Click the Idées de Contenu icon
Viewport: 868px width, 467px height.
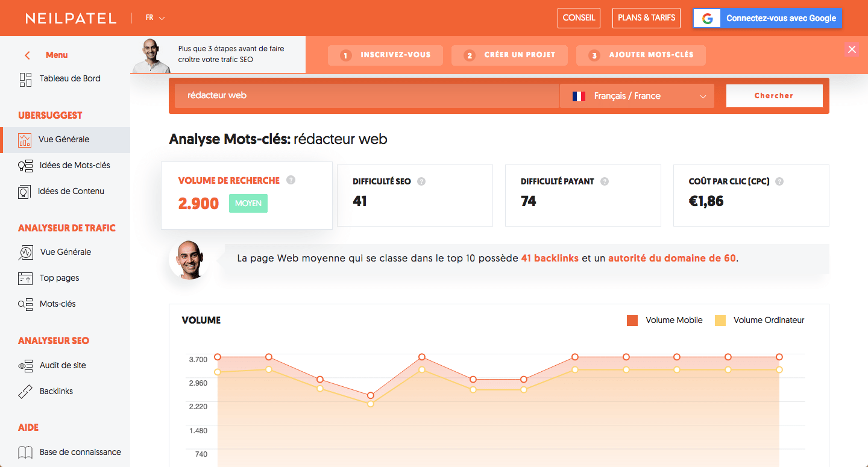(x=24, y=192)
